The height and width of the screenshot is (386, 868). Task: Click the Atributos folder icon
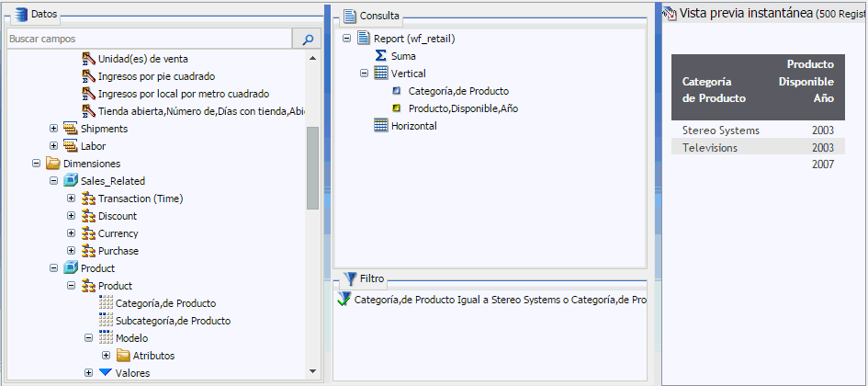123,356
